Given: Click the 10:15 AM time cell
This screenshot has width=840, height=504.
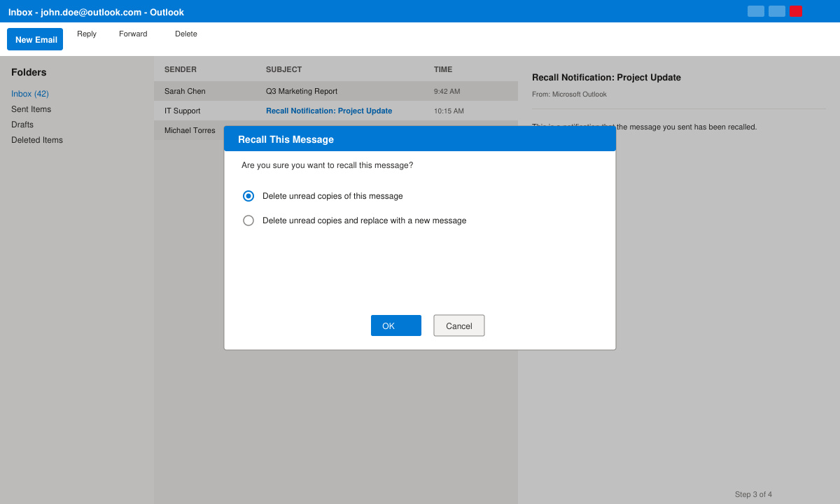Looking at the screenshot, I should 449,111.
